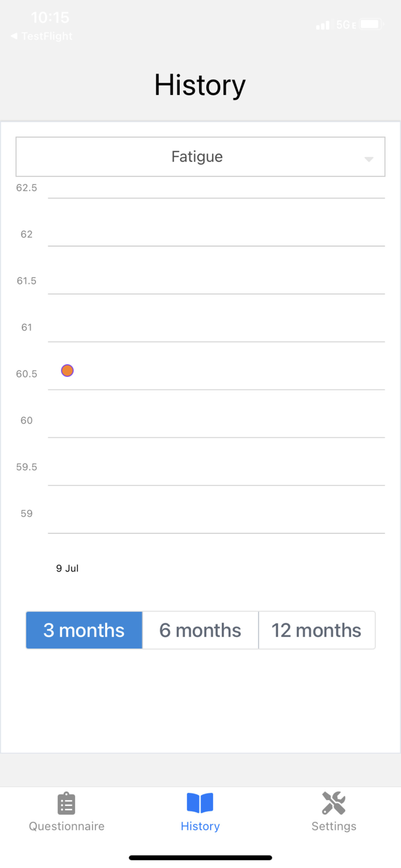Viewport: 401px width, 868px height.
Task: Open the Fatigue symptom dropdown
Action: tap(197, 157)
